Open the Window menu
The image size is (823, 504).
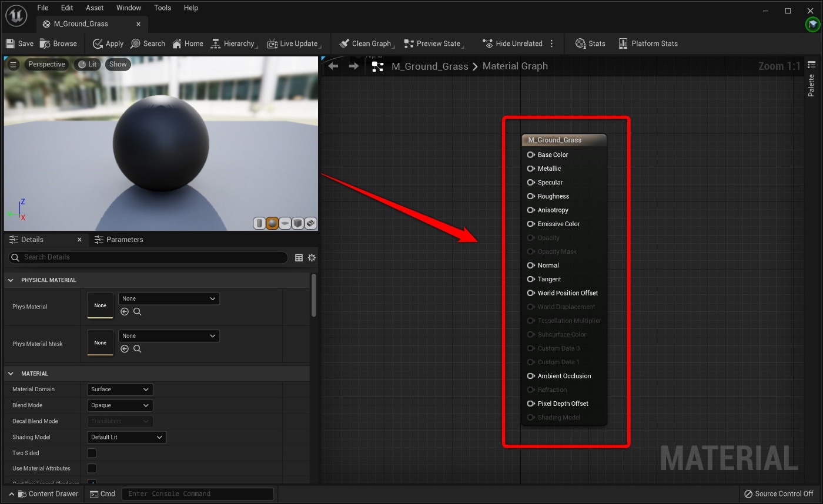click(128, 8)
